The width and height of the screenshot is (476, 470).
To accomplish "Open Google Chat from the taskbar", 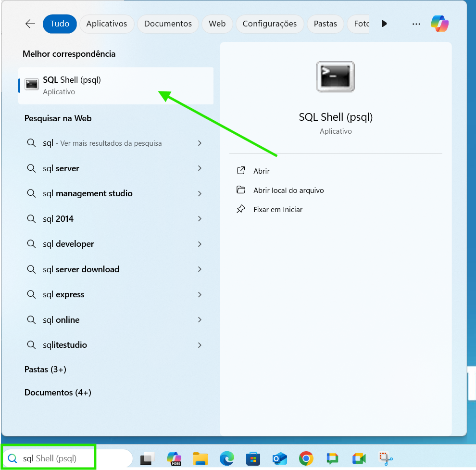I will [332, 458].
